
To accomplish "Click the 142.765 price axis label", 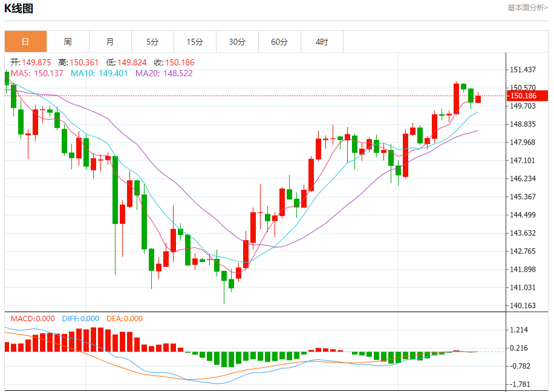I will pyautogui.click(x=523, y=251).
